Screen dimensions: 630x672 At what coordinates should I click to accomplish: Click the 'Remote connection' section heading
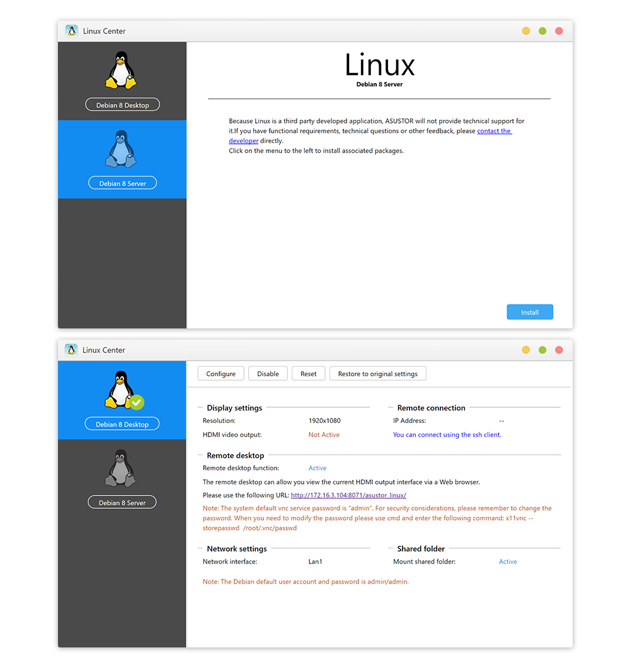pos(432,408)
